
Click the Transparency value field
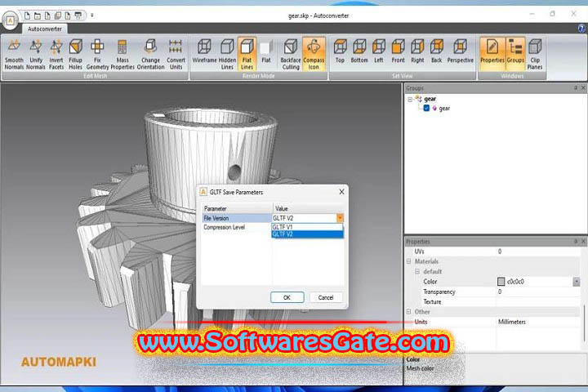538,292
